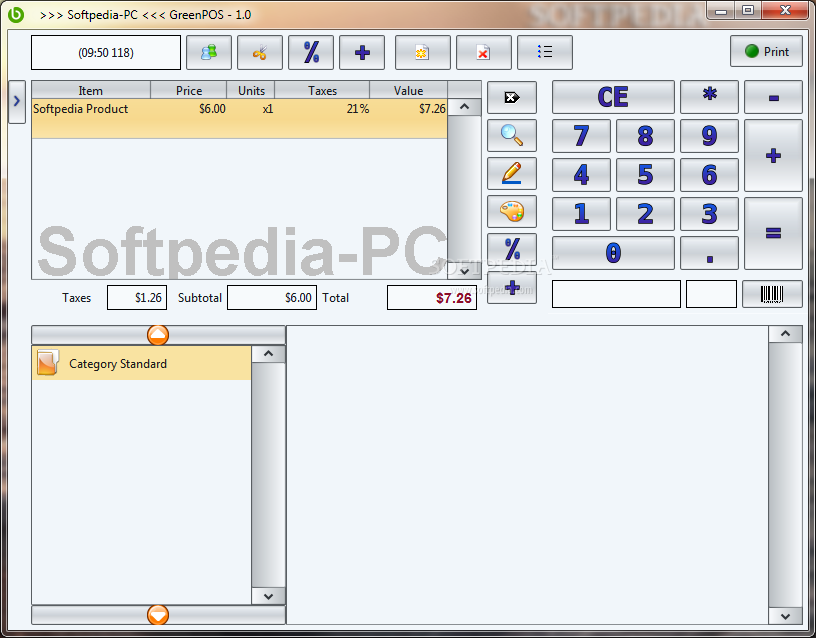Viewport: 816px width, 638px height.
Task: Click ticket list scroll up arrow
Action: click(464, 107)
